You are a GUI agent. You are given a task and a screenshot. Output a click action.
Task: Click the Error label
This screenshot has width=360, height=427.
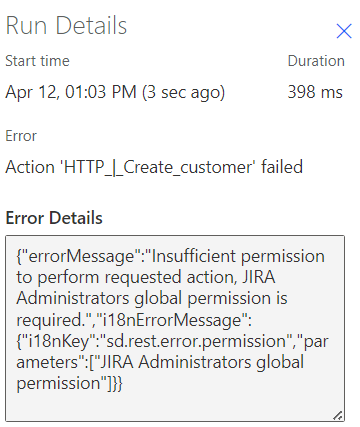[21, 136]
